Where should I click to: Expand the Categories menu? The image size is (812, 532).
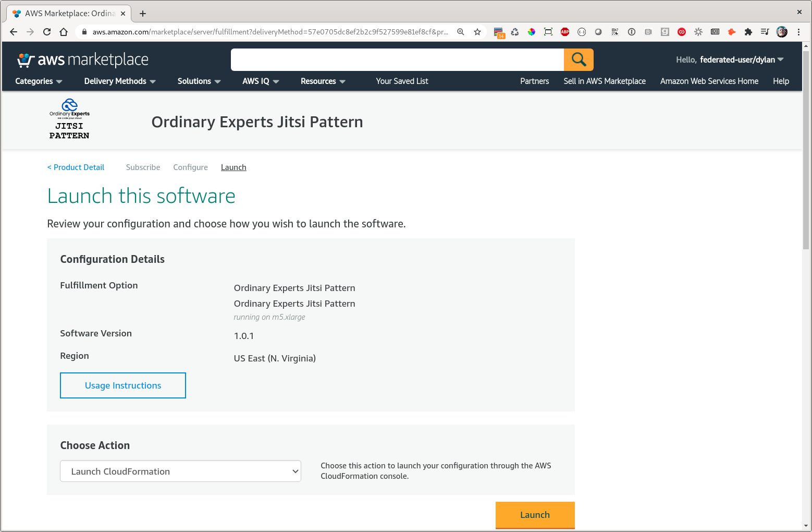(39, 81)
